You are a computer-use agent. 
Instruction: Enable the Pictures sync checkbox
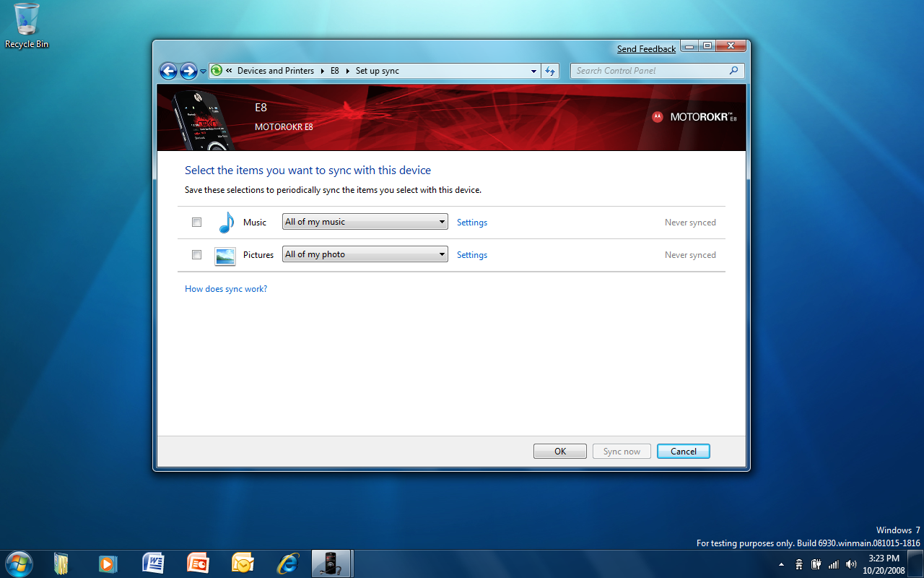click(196, 255)
